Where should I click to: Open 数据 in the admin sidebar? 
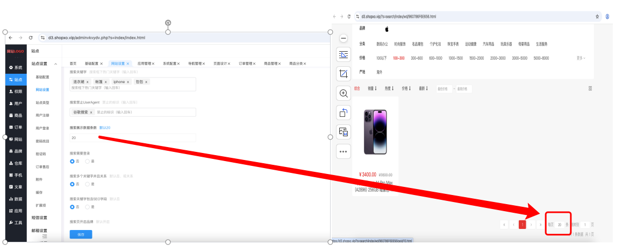click(x=16, y=199)
